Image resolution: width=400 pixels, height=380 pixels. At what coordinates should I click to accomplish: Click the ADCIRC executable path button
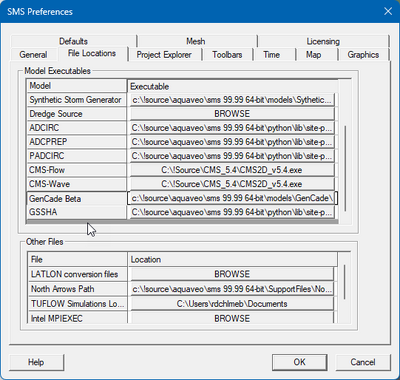click(x=232, y=128)
